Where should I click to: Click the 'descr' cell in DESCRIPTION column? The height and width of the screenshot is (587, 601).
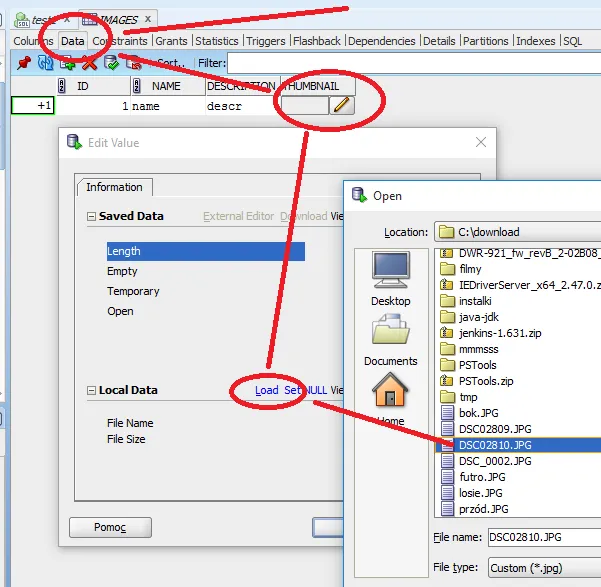[x=243, y=106]
